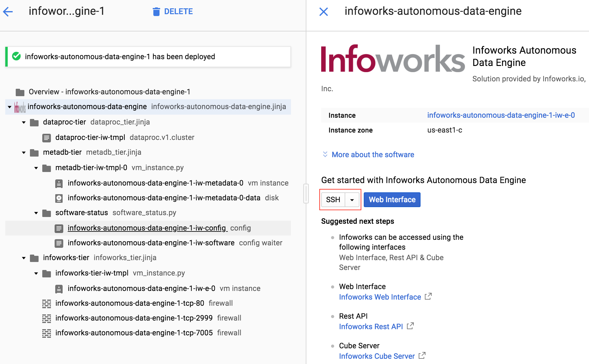Viewport: 589px width, 364px height.
Task: Collapse the dataproc-tier node
Action: (24, 122)
